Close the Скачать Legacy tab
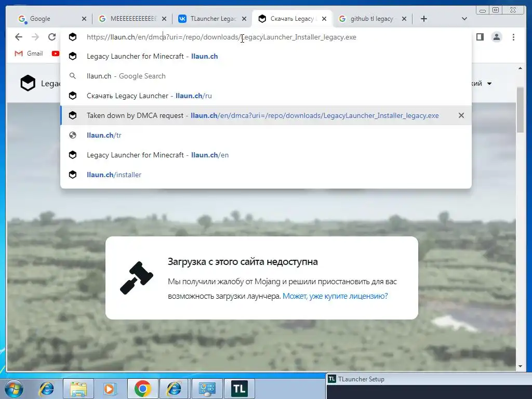Viewport: 532px width, 399px height. 324,19
